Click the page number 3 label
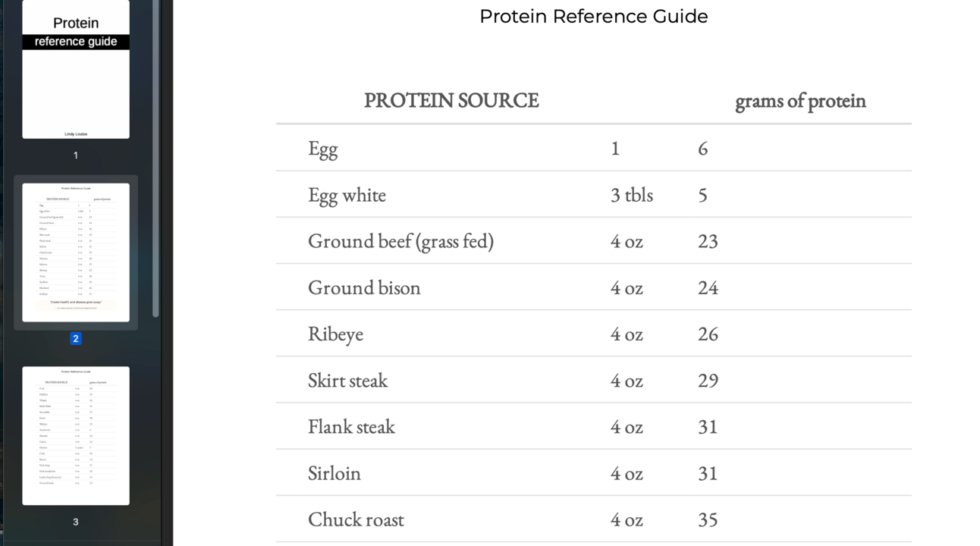 (76, 522)
